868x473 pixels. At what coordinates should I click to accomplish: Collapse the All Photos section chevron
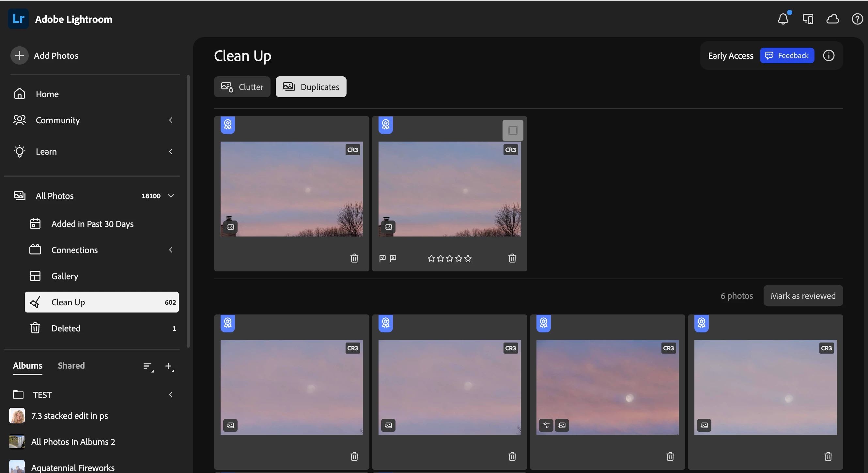click(171, 196)
